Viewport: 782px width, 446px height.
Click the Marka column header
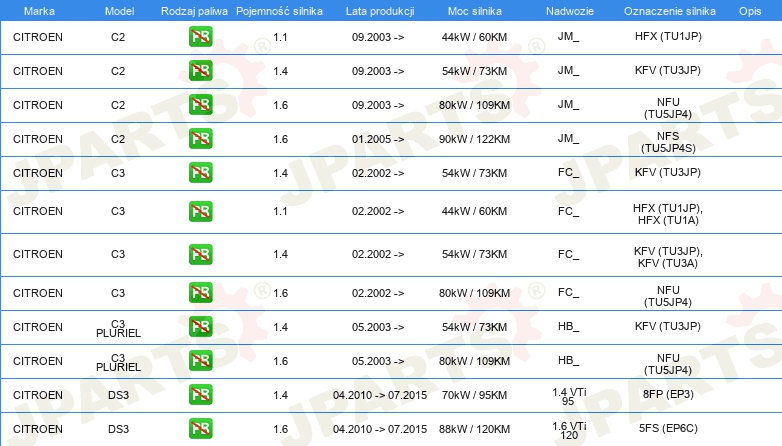39,11
